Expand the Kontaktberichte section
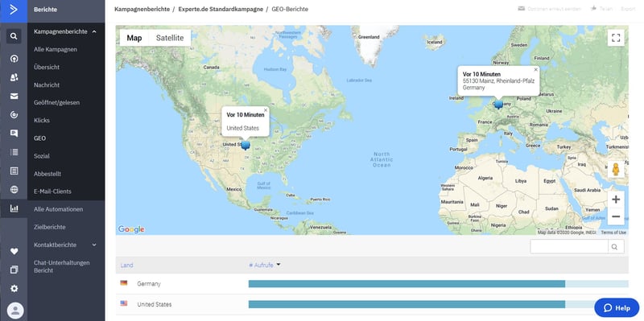The height and width of the screenshot is (321, 644). (94, 245)
